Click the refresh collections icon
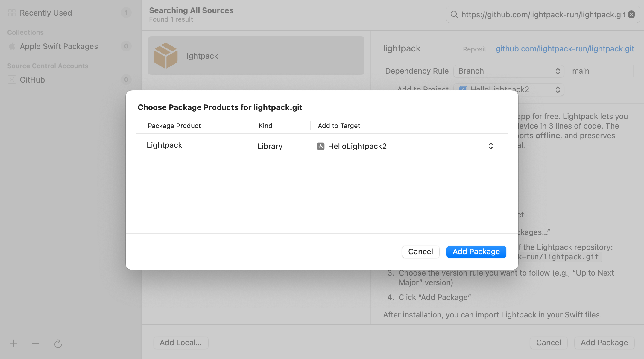The image size is (644, 359). coord(58,344)
